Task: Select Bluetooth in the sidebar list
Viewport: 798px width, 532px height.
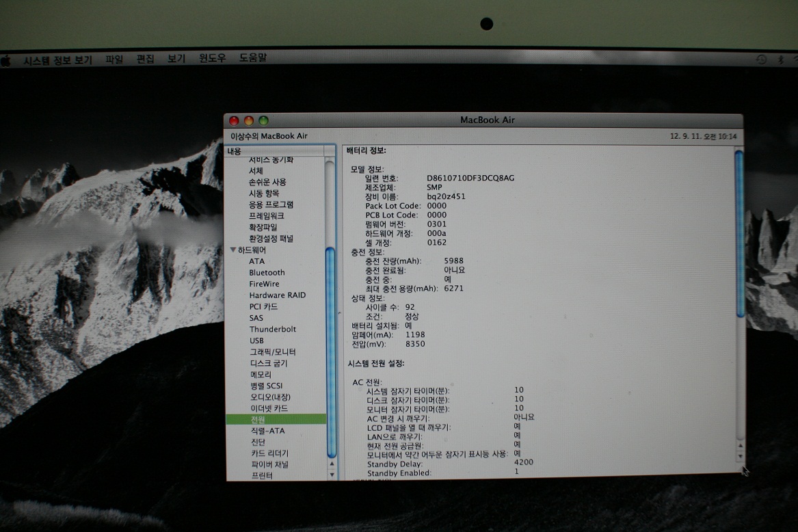Action: tap(267, 273)
